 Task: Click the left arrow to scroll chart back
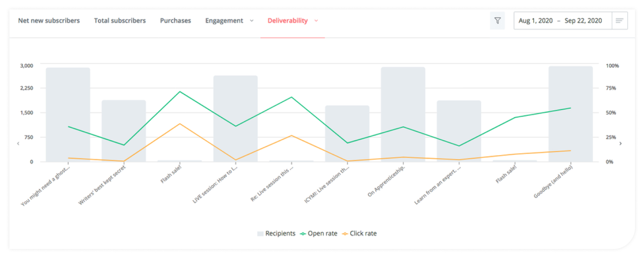point(18,144)
